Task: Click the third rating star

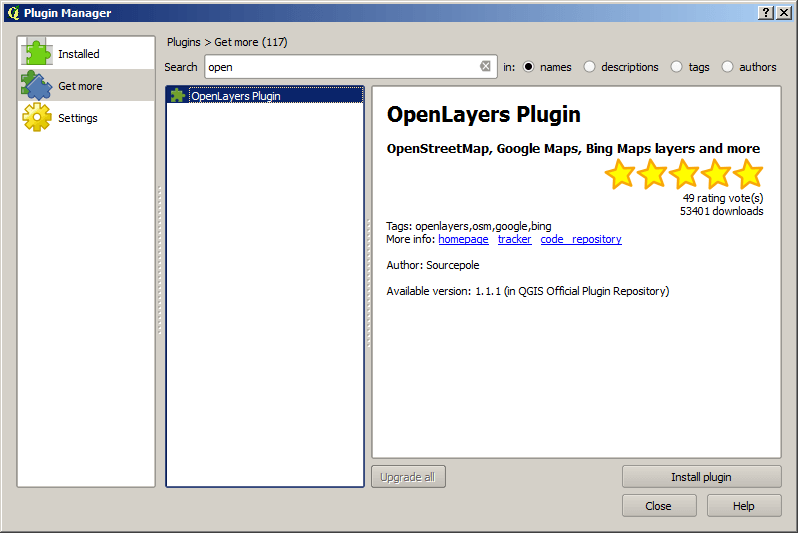Action: (x=684, y=174)
